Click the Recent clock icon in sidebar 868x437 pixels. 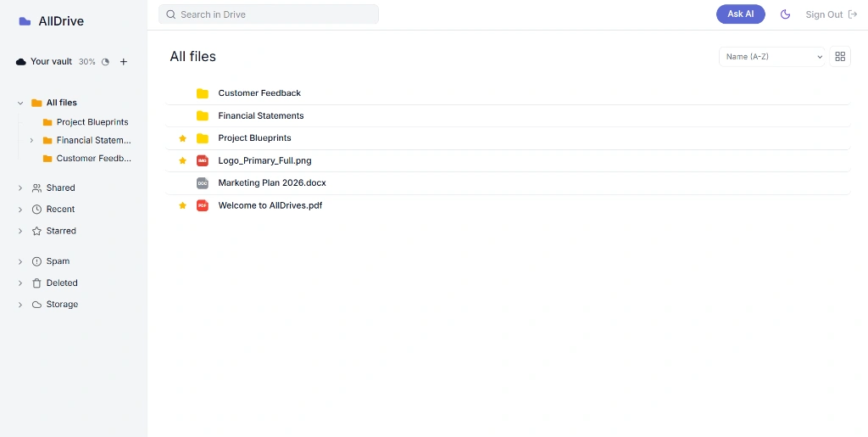pyautogui.click(x=36, y=210)
